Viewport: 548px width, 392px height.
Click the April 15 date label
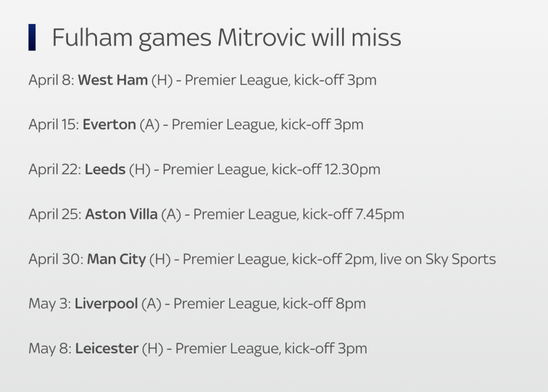pos(54,125)
